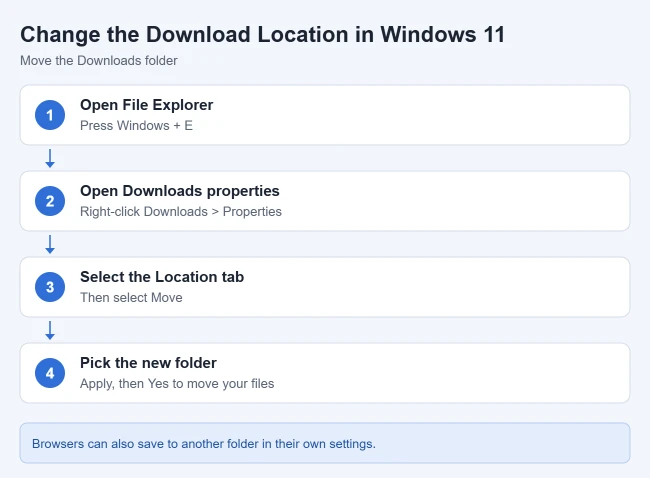The image size is (650, 478).
Task: Select the "Select the Location tab" step title
Action: 162,277
